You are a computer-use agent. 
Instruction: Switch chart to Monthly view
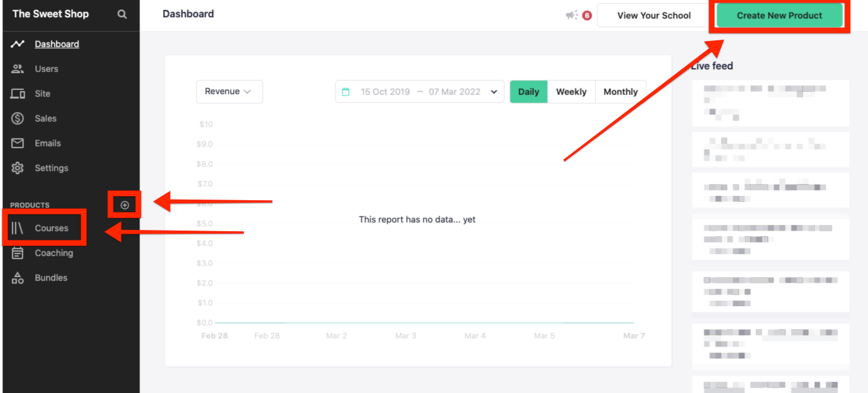tap(621, 92)
